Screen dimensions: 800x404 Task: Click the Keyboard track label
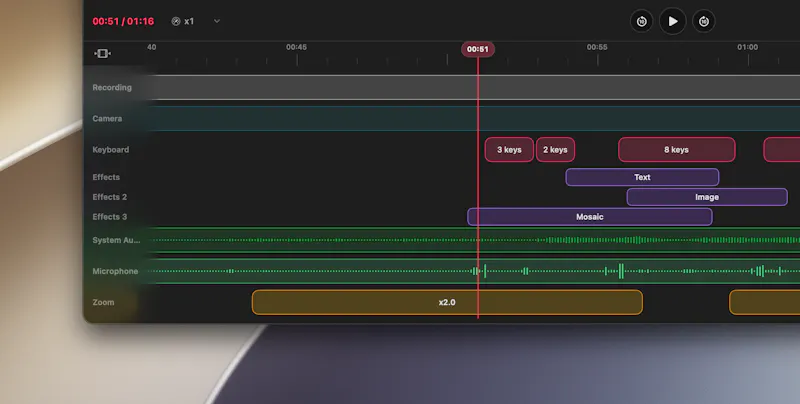click(x=111, y=150)
